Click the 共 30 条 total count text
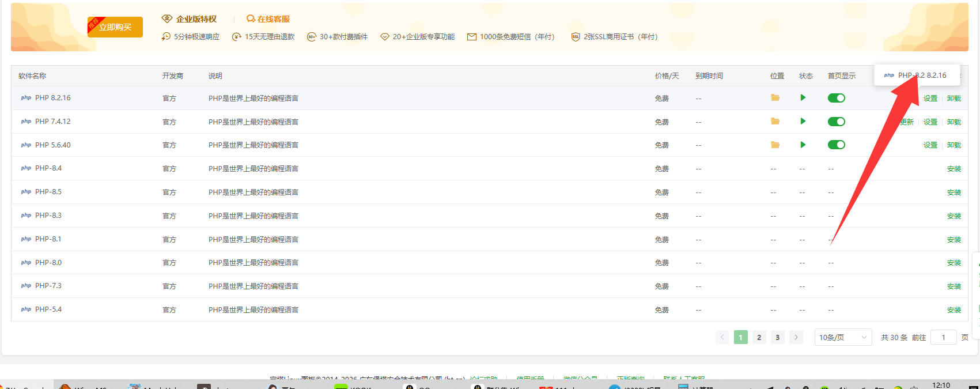Viewport: 980px width, 389px height. 894,338
